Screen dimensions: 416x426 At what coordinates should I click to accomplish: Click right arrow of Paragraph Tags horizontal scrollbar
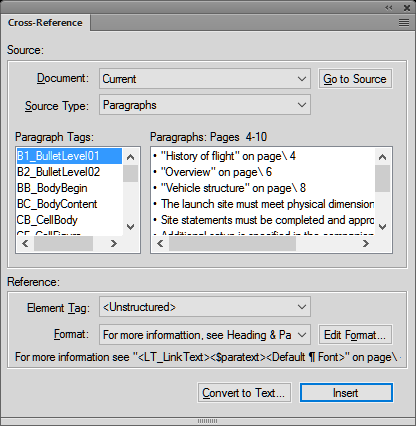pyautogui.click(x=114, y=244)
